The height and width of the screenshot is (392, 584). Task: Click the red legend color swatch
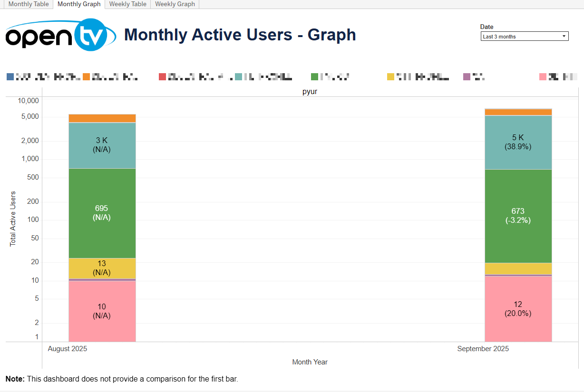pyautogui.click(x=163, y=76)
